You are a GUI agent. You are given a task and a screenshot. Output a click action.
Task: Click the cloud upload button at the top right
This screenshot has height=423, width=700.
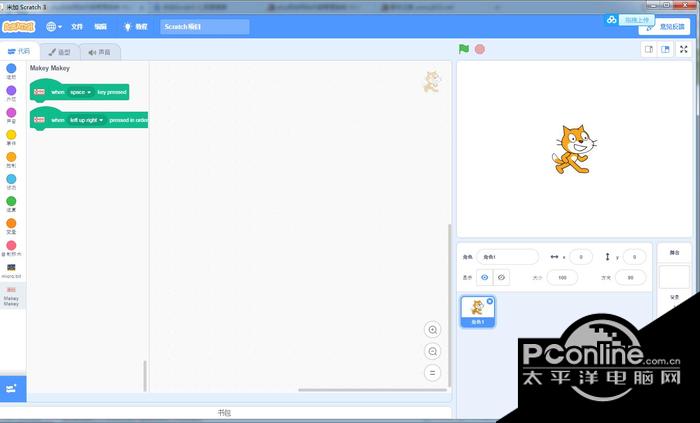[629, 20]
